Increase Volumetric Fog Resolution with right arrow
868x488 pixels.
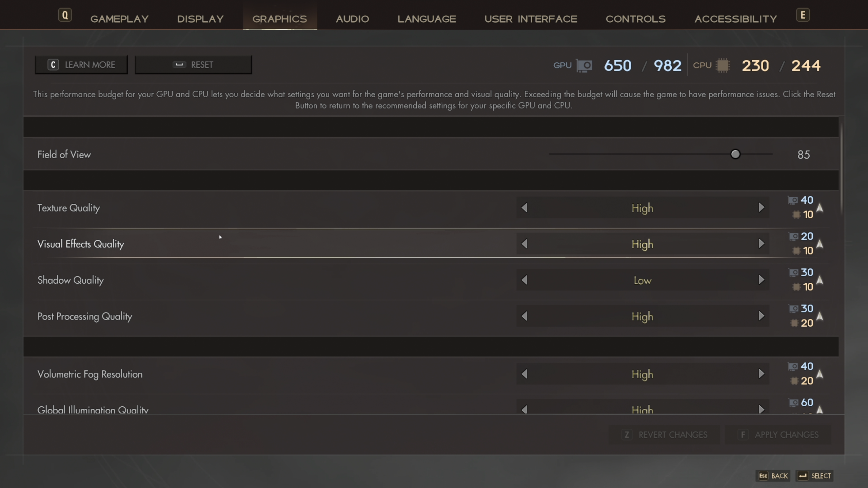762,374
